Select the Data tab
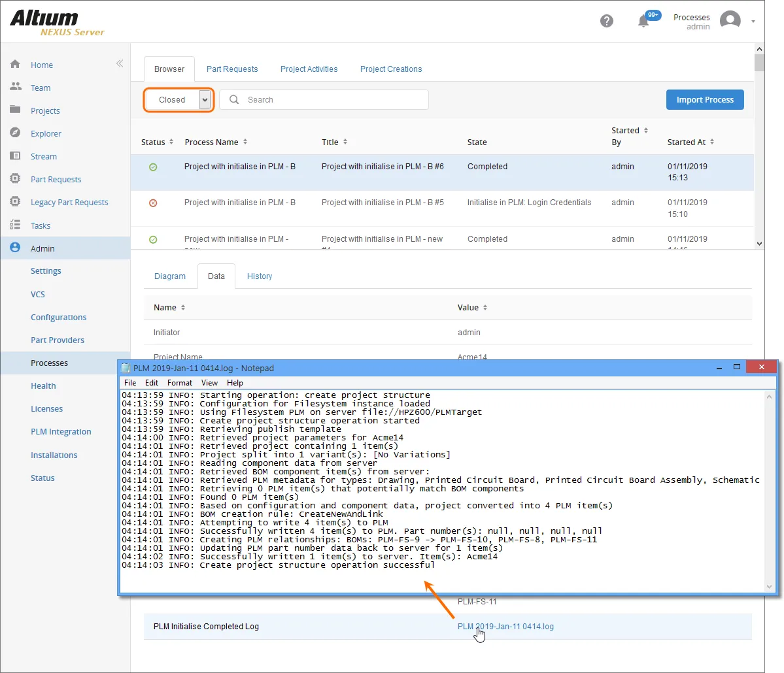The width and height of the screenshot is (784, 673). pyautogui.click(x=216, y=276)
